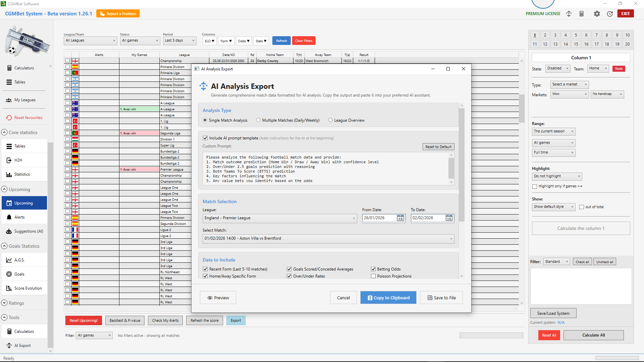
Task: Reset the custom prompt to default
Action: pos(438,146)
